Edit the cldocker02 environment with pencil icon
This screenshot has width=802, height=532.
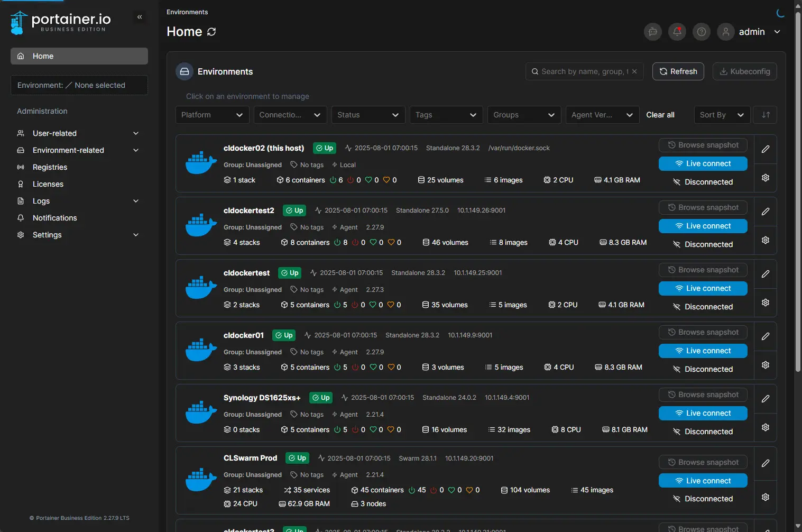[766, 149]
